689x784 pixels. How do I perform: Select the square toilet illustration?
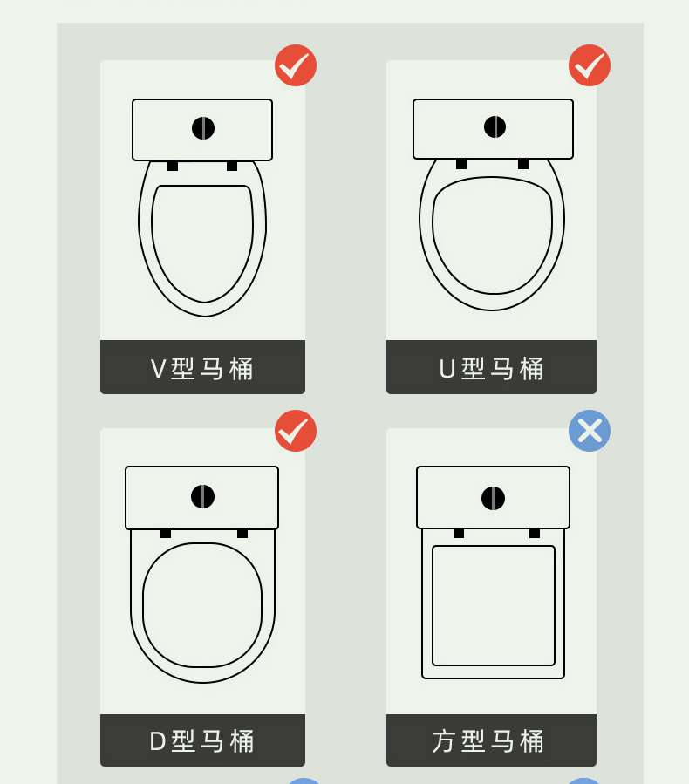493,572
